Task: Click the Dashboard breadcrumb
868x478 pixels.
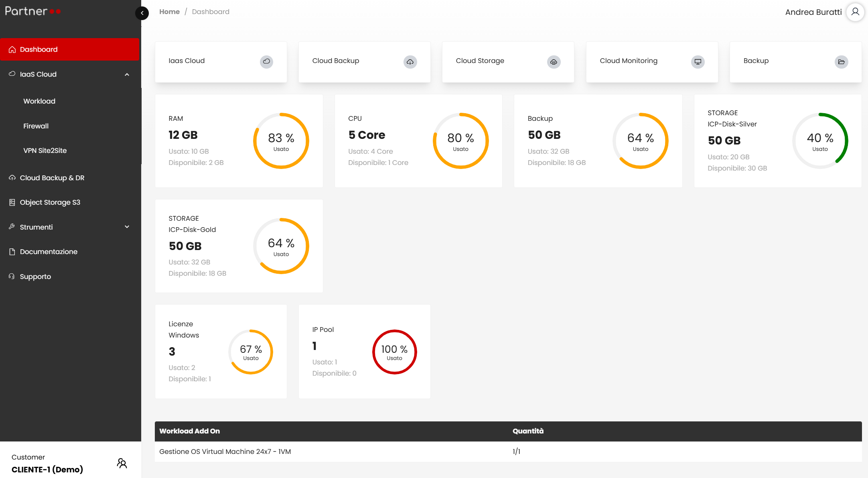Action: [x=211, y=12]
